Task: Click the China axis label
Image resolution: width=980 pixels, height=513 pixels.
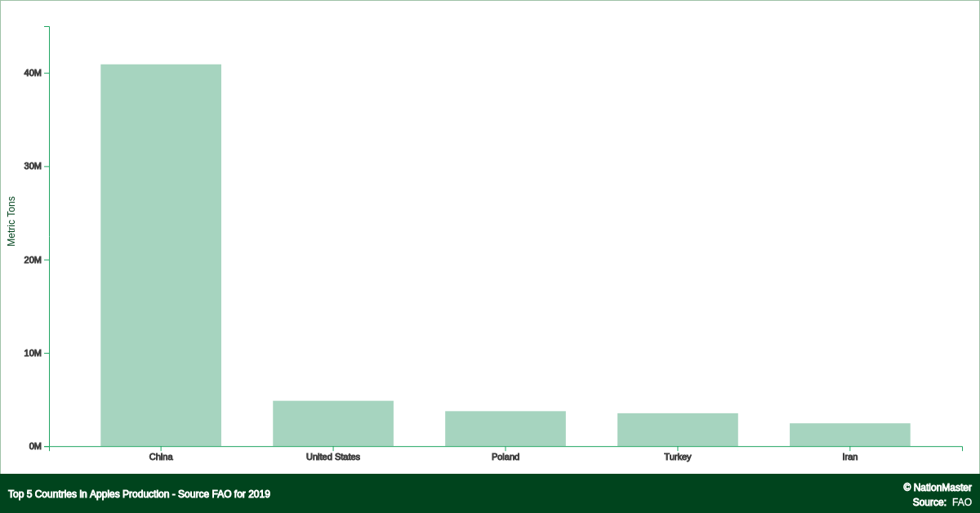Action: [x=160, y=457]
